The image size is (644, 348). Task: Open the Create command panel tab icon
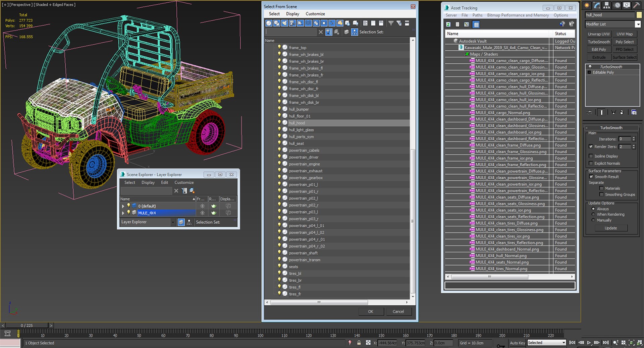pos(587,5)
